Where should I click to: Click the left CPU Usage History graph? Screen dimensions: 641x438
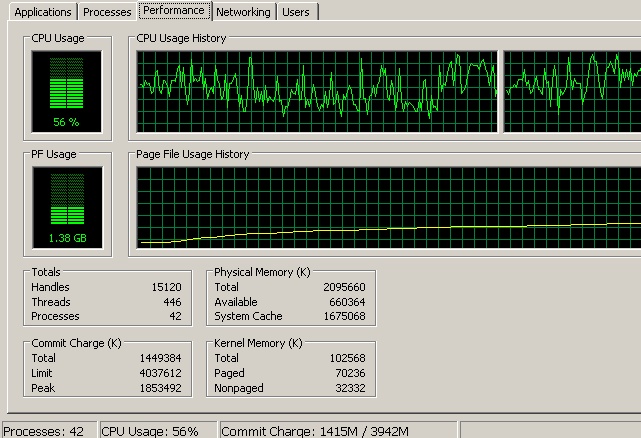317,89
